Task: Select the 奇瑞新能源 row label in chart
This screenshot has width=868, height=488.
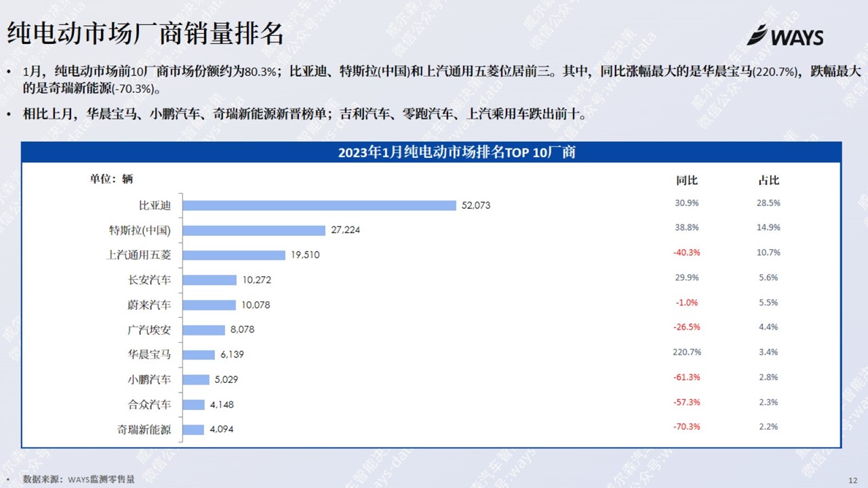Action: click(x=144, y=430)
